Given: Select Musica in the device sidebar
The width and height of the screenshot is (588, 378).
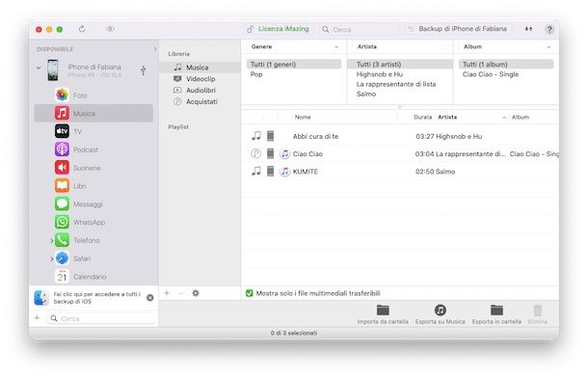Looking at the screenshot, I should [x=94, y=113].
